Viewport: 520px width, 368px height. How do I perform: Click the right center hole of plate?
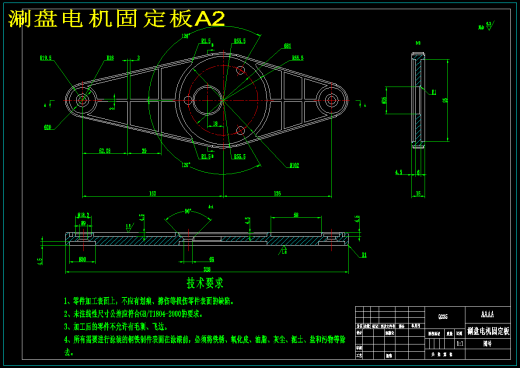(x=331, y=100)
